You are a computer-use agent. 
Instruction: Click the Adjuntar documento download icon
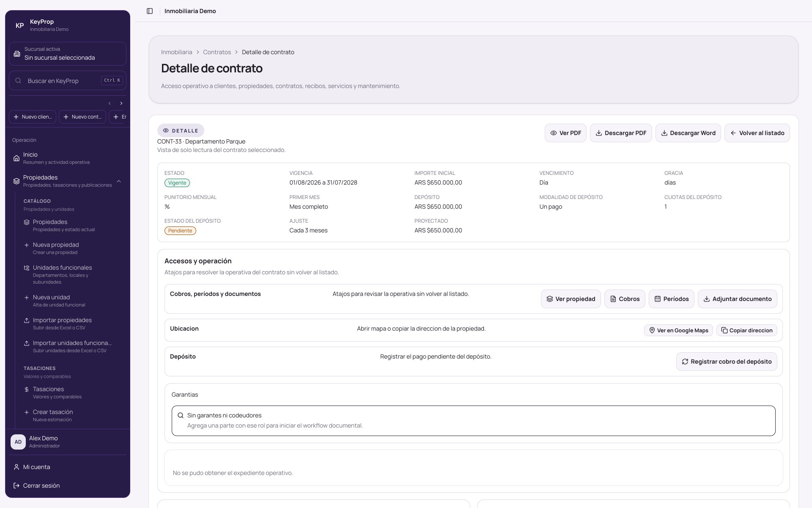pos(707,299)
